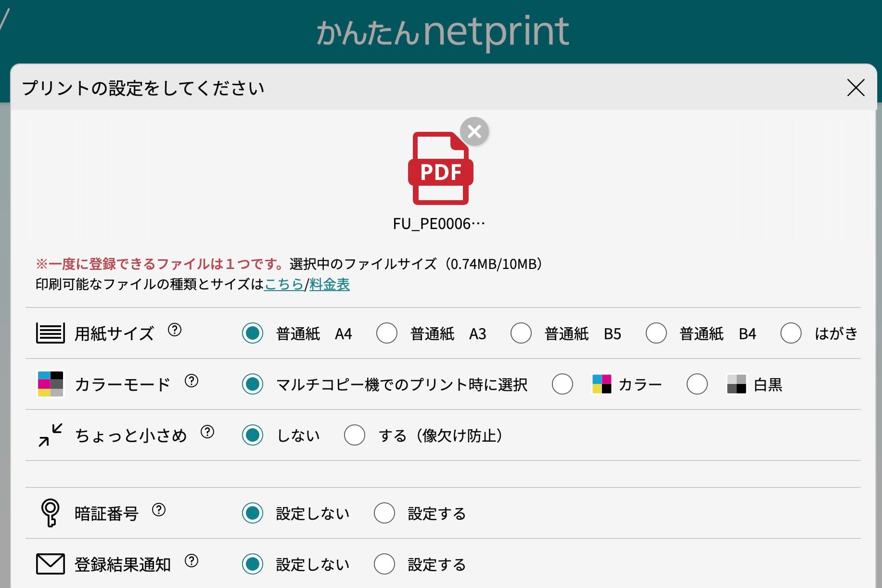The image size is (882, 588).
Task: Click the red PDF file icon
Action: 440,168
